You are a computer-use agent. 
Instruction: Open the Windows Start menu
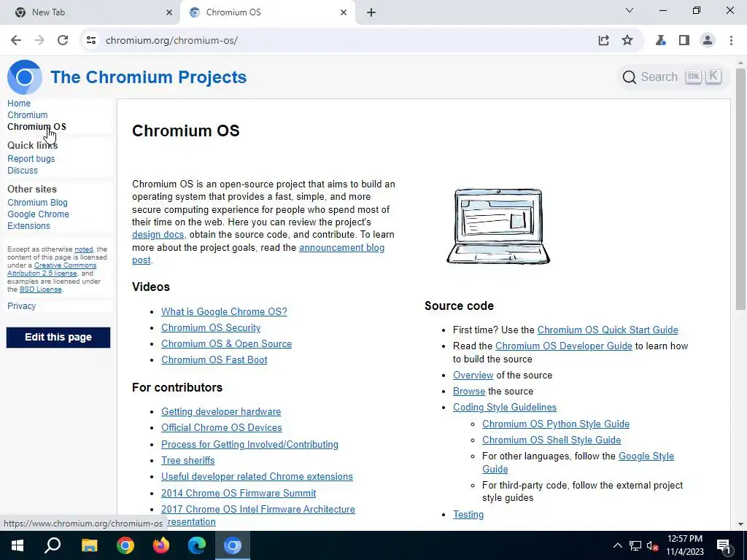(18, 545)
